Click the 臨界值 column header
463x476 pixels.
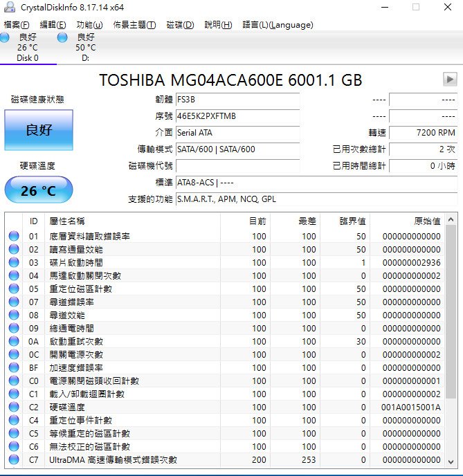345,221
